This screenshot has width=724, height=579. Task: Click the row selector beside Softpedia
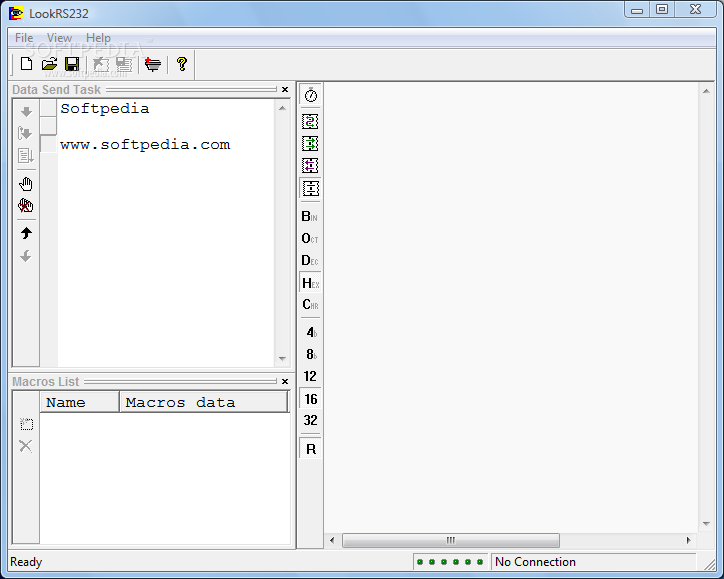pyautogui.click(x=48, y=108)
